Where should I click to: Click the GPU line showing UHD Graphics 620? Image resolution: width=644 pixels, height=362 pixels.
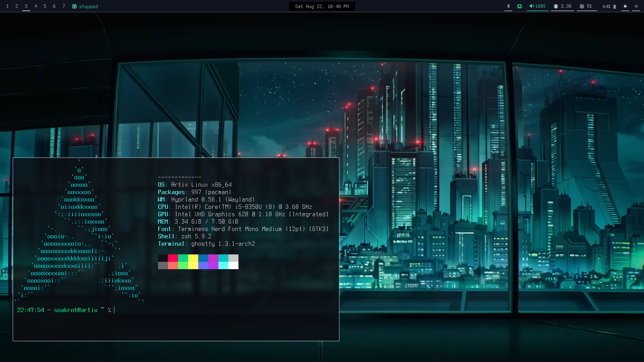pyautogui.click(x=244, y=214)
